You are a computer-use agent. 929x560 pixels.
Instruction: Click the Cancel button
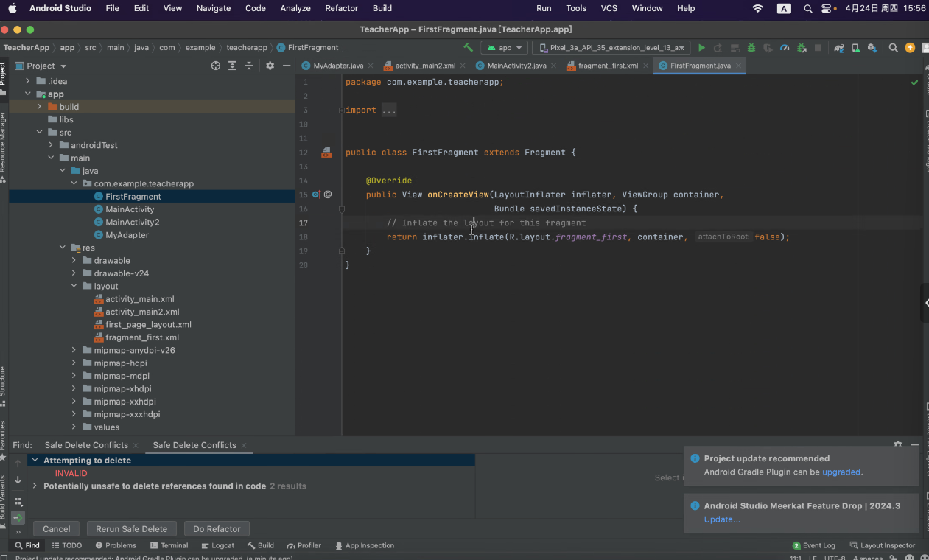click(x=57, y=529)
